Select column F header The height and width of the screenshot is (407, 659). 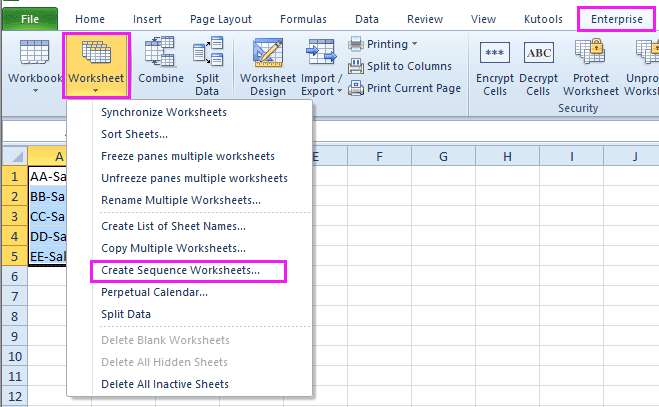click(x=380, y=156)
